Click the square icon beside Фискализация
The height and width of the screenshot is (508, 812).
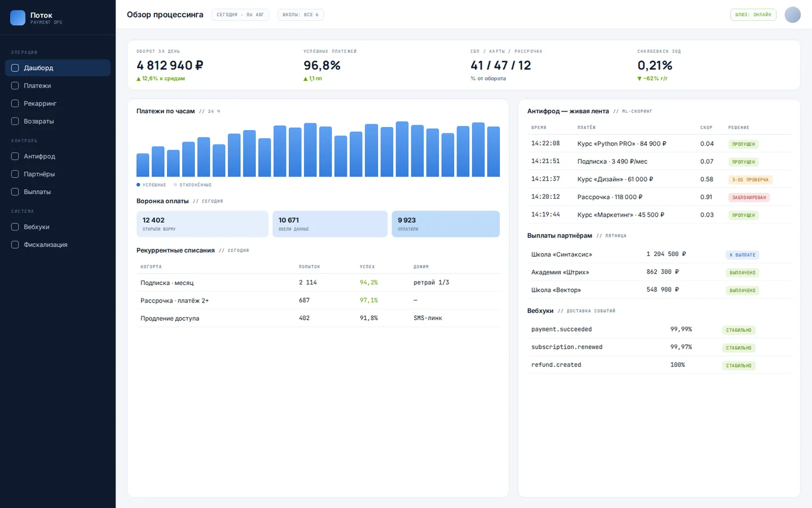15,245
